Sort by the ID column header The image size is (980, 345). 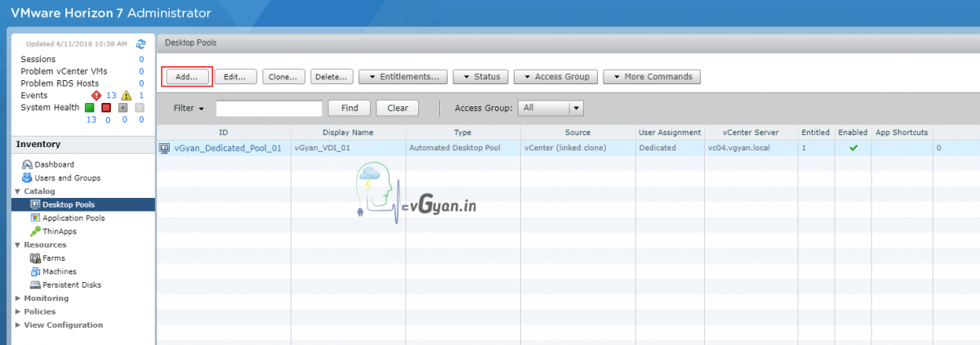click(224, 132)
